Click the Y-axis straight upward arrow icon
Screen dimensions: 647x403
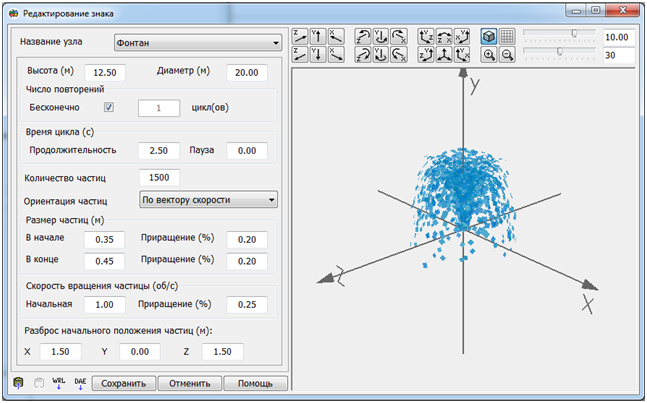click(317, 36)
